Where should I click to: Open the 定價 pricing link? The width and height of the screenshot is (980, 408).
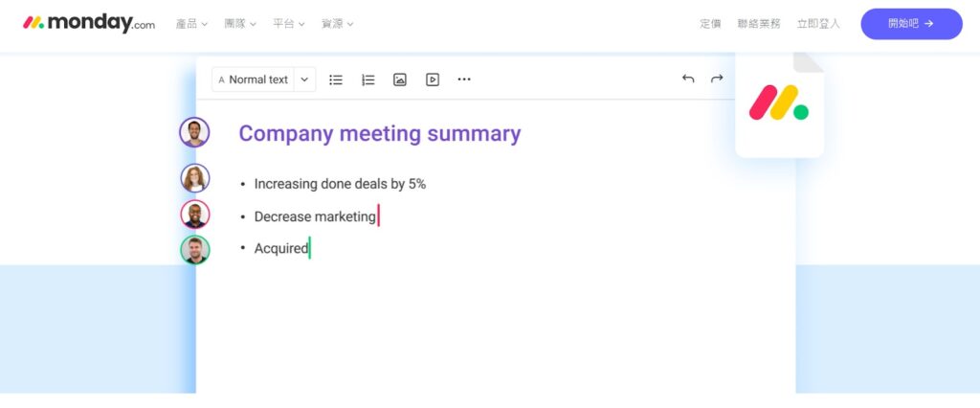710,24
